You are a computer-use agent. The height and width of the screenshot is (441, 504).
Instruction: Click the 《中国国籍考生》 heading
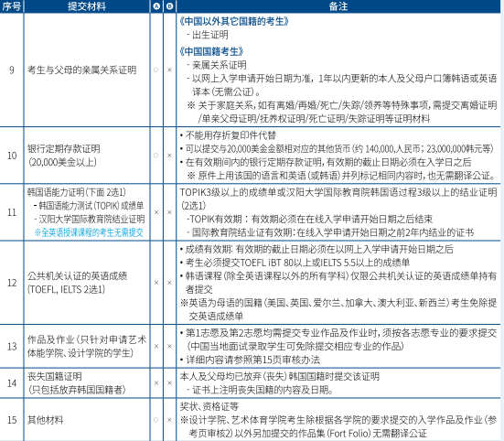click(x=211, y=51)
